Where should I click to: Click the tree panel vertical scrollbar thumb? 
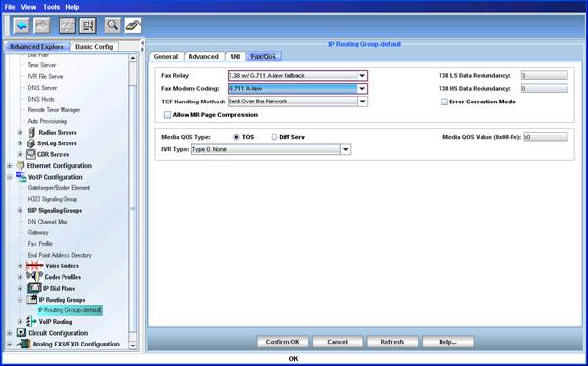pyautogui.click(x=133, y=208)
